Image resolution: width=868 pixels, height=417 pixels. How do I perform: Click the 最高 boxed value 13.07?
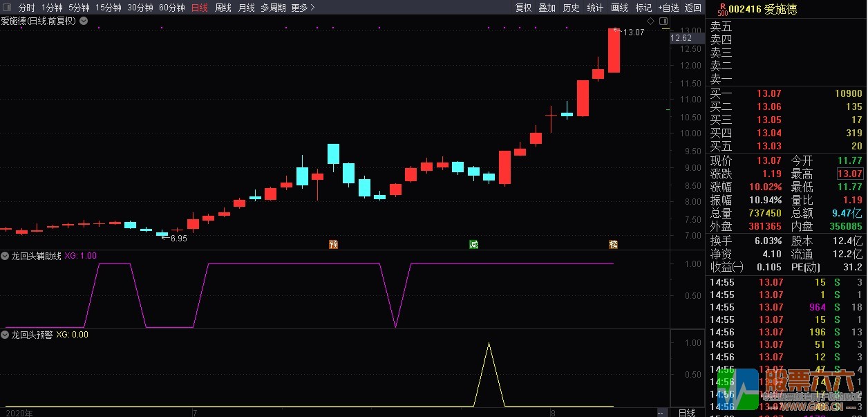[850, 174]
